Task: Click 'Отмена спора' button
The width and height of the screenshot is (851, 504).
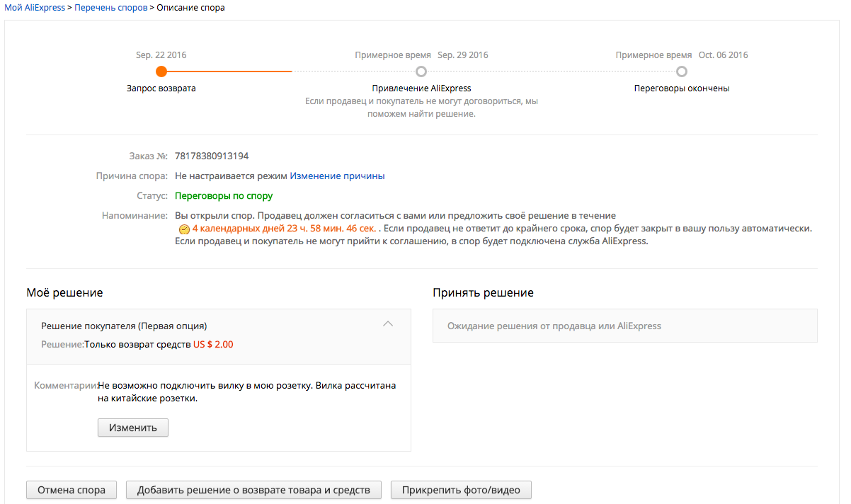Action: click(x=72, y=490)
